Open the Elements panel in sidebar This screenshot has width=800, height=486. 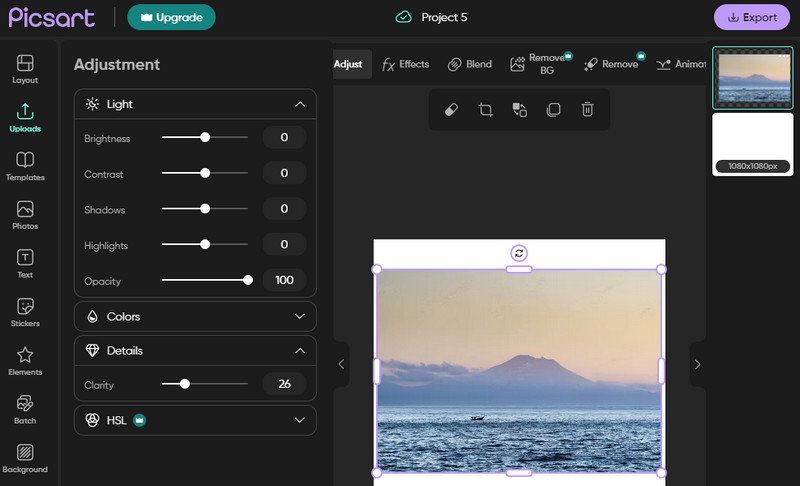(x=25, y=361)
